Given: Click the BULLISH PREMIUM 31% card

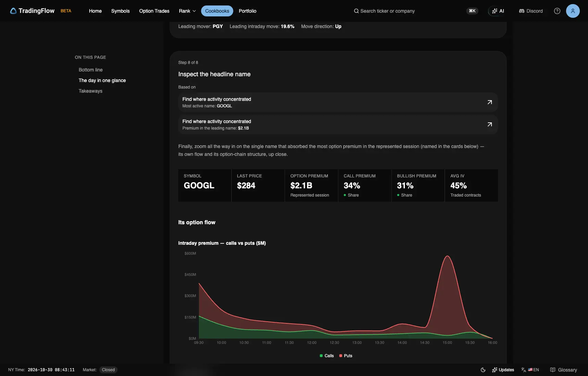Looking at the screenshot, I should tap(418, 185).
